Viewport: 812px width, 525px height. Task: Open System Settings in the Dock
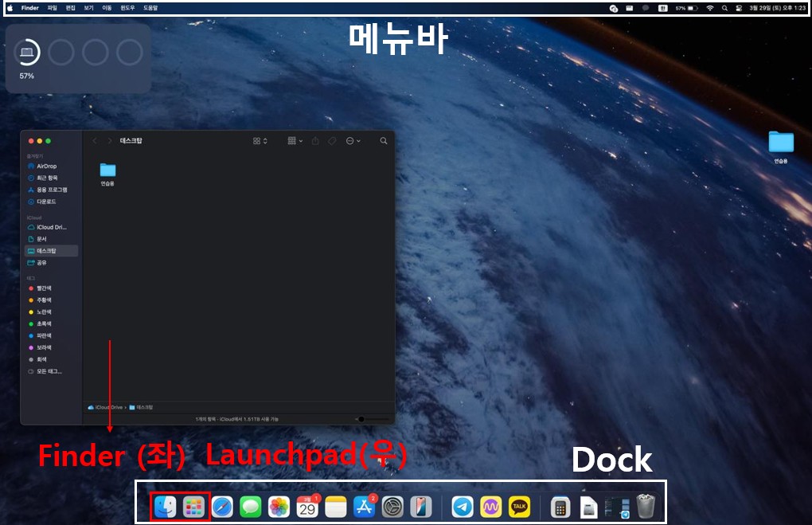click(392, 507)
